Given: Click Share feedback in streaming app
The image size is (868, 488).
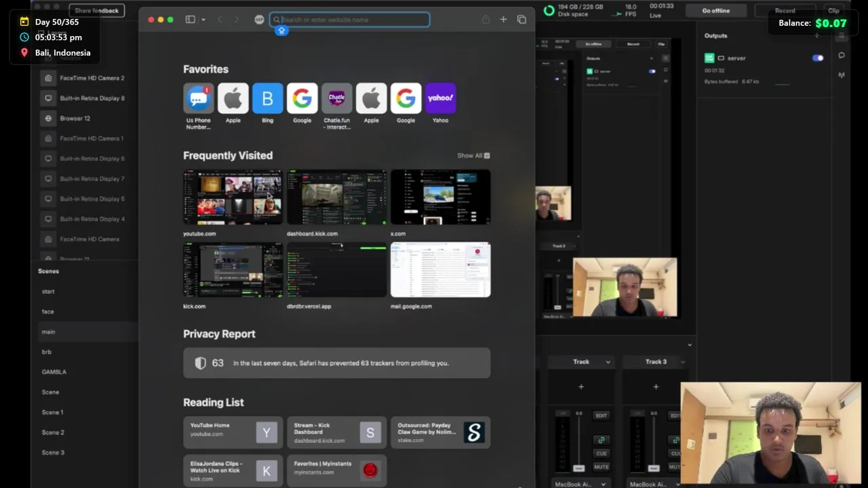Looking at the screenshot, I should coord(96,10).
